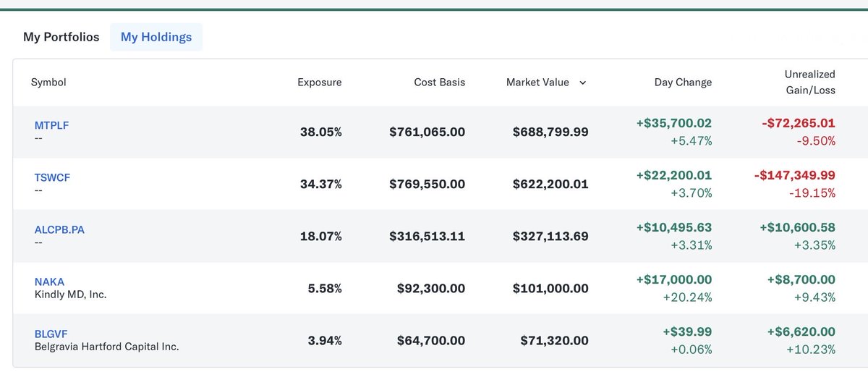The image size is (868, 385).
Task: Sort by the Day Change column header
Action: point(683,82)
